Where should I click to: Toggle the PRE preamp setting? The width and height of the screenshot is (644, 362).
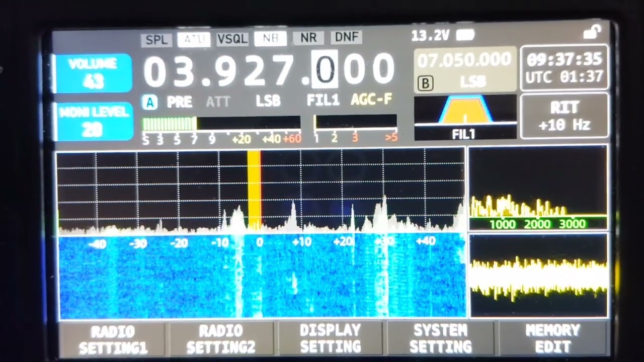pos(180,102)
